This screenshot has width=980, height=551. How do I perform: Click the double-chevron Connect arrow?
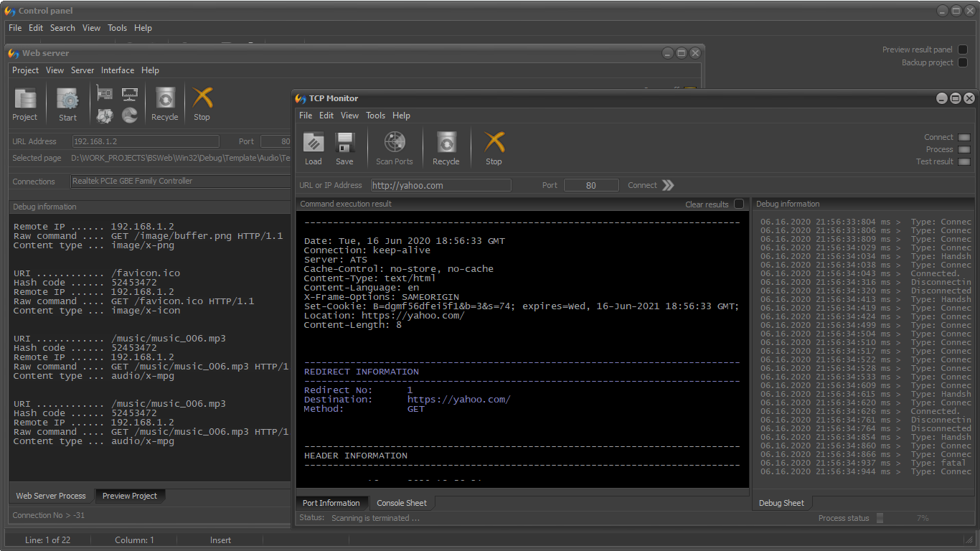(x=668, y=185)
